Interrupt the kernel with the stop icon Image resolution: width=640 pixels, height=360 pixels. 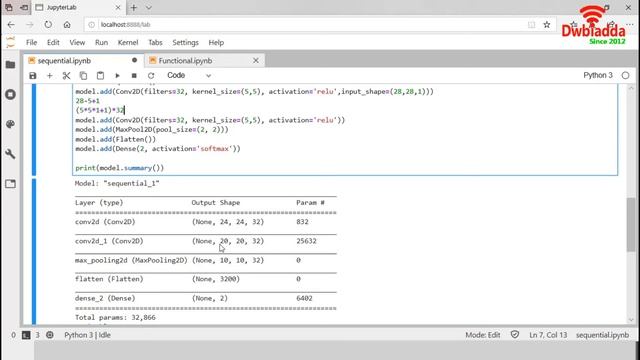pos(134,76)
